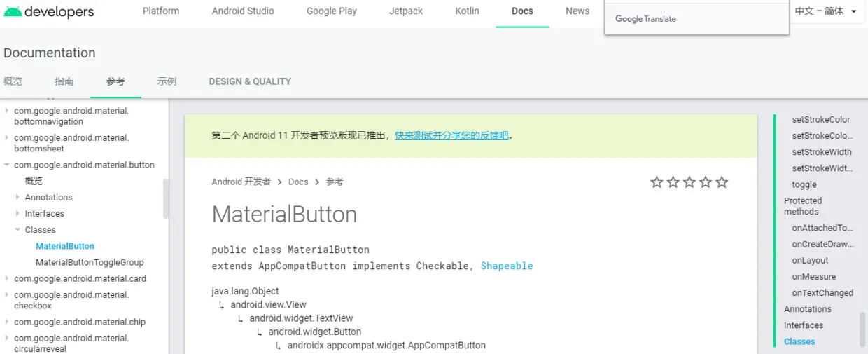The height and width of the screenshot is (354, 868).
Task: Open com.google.android.material.chip in sidebar
Action: tap(80, 322)
